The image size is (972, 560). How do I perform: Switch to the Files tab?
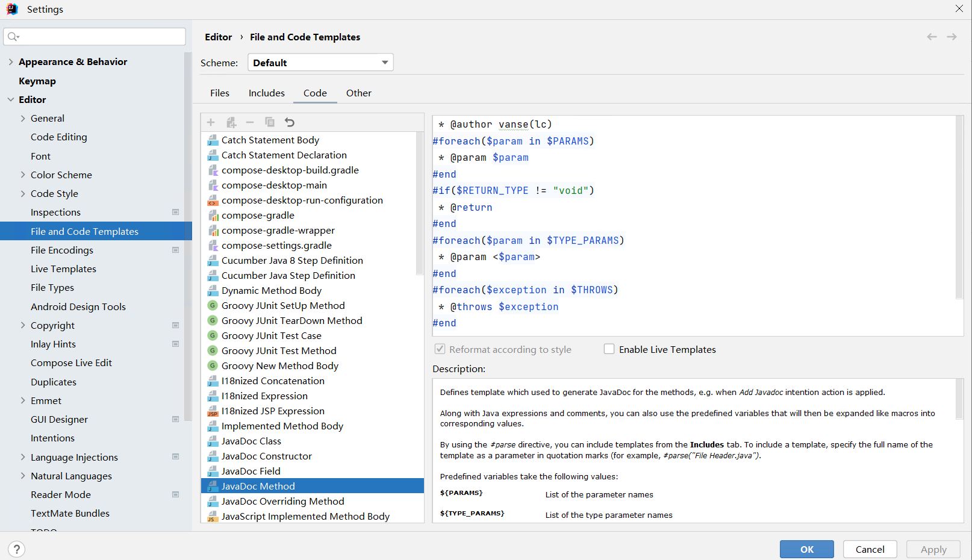[x=219, y=93]
